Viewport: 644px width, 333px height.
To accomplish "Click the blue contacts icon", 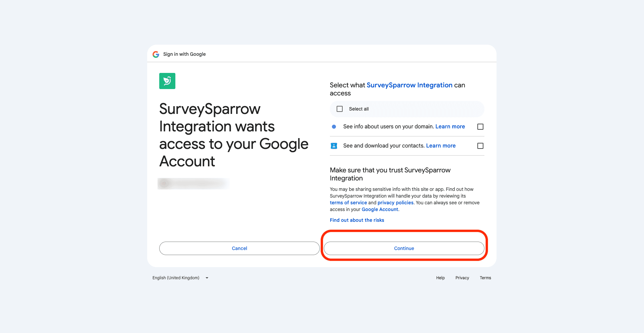I will click(334, 146).
